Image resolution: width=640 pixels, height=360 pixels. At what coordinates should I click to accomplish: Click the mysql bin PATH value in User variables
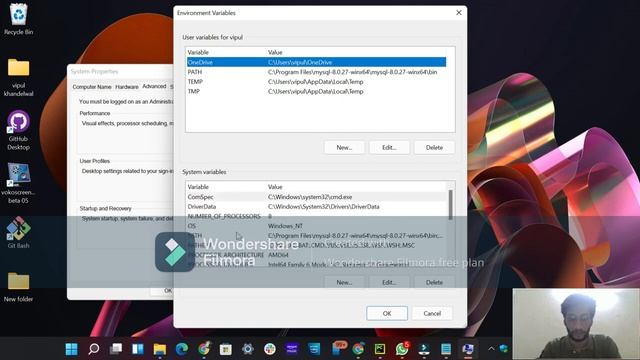[x=352, y=72]
